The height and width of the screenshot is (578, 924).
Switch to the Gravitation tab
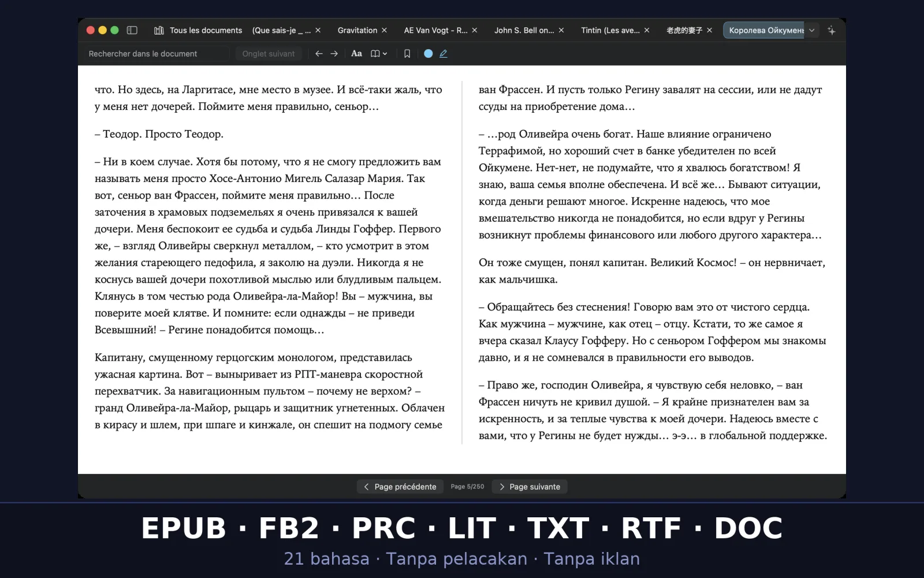(357, 30)
